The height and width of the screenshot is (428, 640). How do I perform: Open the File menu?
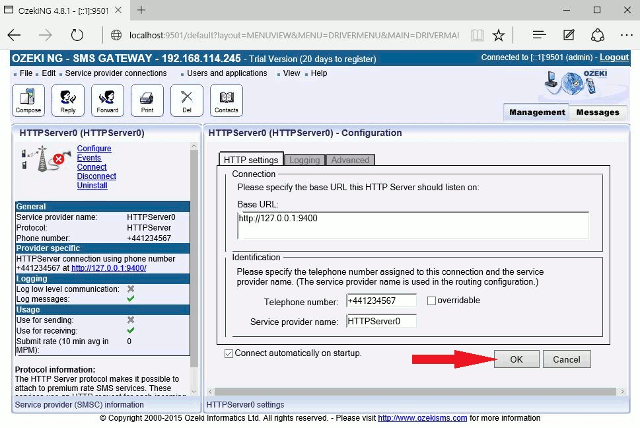click(25, 73)
